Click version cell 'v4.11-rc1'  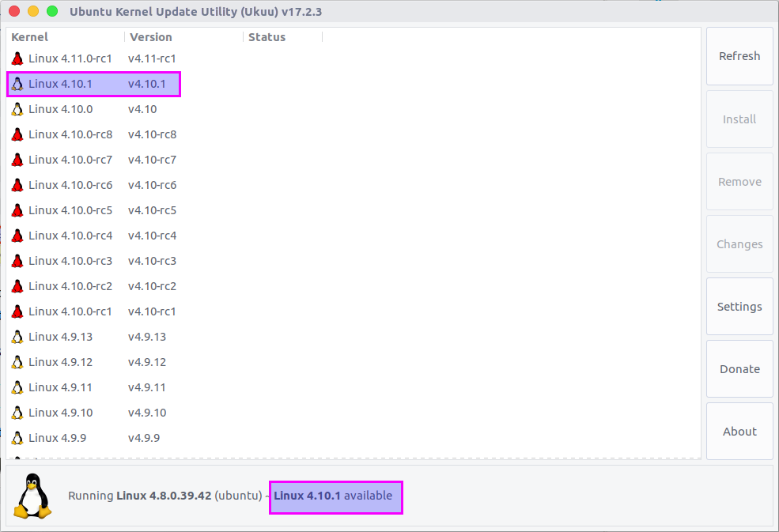click(152, 58)
